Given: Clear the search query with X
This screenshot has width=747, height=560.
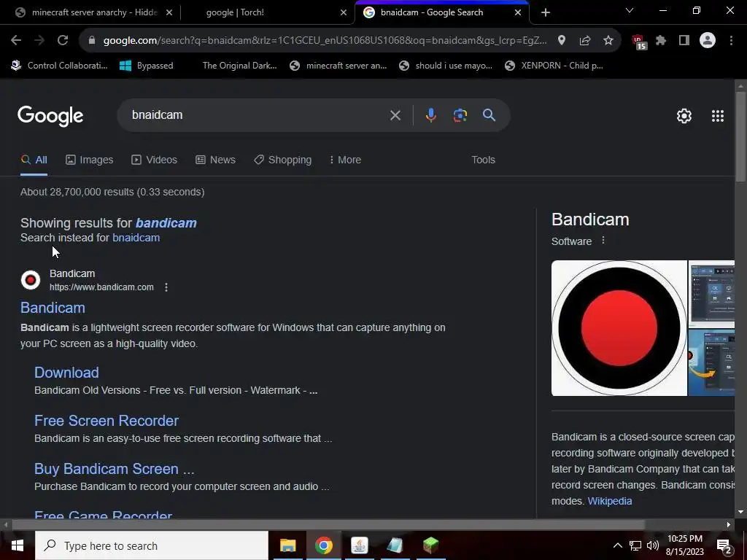Looking at the screenshot, I should [395, 115].
